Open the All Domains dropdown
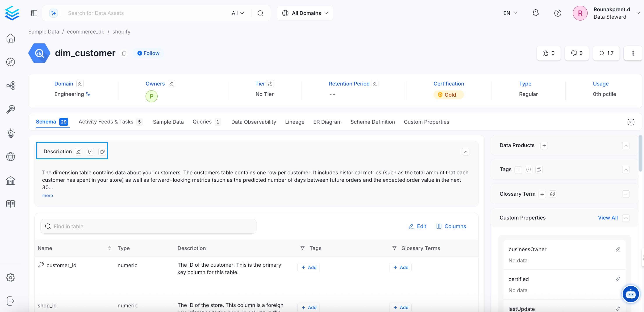Screen dimensions: 644x312 pyautogui.click(x=305, y=13)
